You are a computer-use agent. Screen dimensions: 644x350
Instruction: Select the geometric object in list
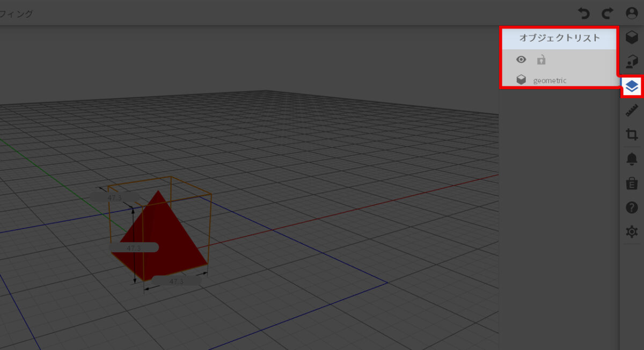[x=550, y=81]
